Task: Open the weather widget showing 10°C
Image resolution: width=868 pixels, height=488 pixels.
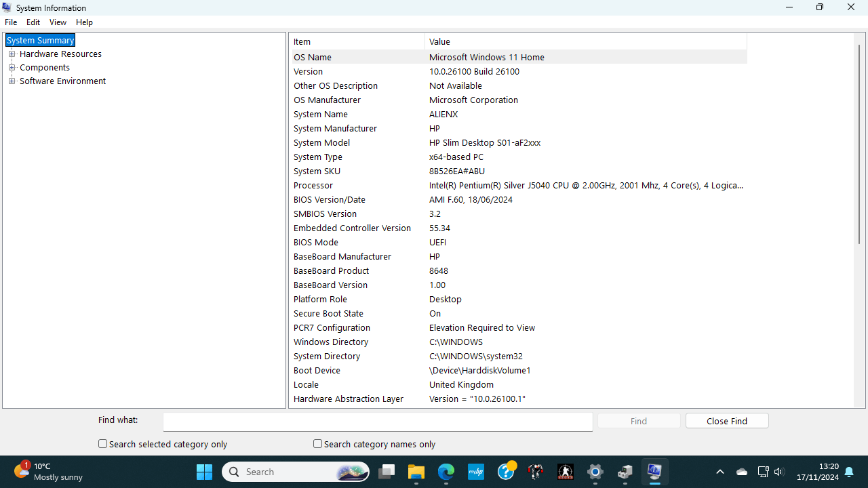Action: pyautogui.click(x=49, y=472)
